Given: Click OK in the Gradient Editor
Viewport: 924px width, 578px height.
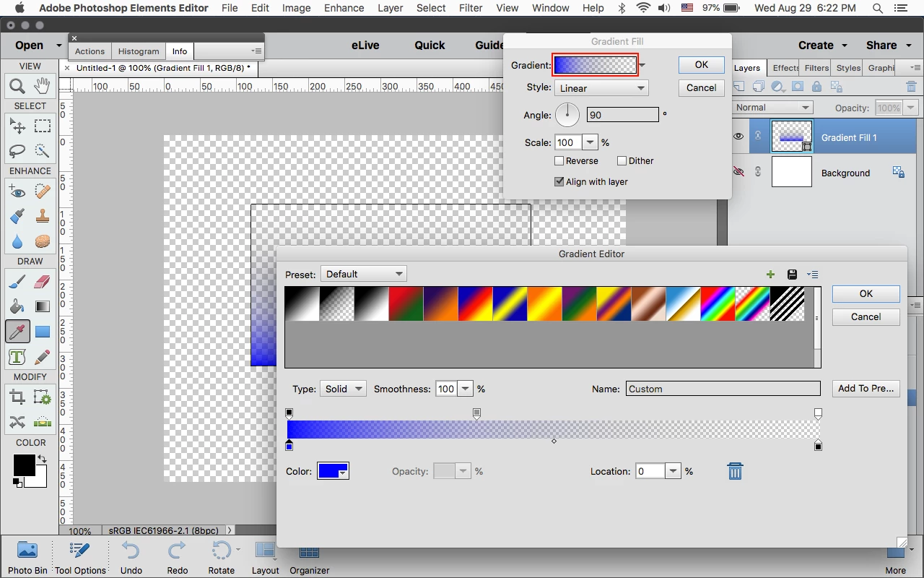Looking at the screenshot, I should pyautogui.click(x=866, y=293).
